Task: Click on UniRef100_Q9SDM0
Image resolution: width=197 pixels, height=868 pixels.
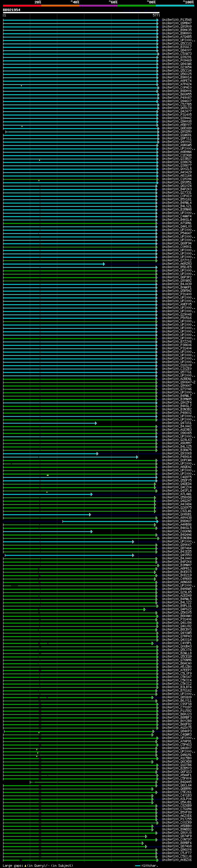Action: pyautogui.click(x=176, y=131)
